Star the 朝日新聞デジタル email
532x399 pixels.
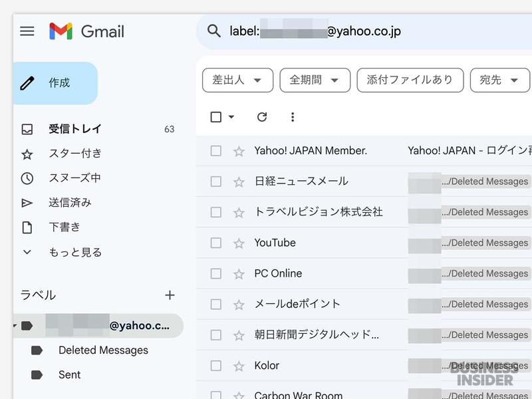click(239, 335)
